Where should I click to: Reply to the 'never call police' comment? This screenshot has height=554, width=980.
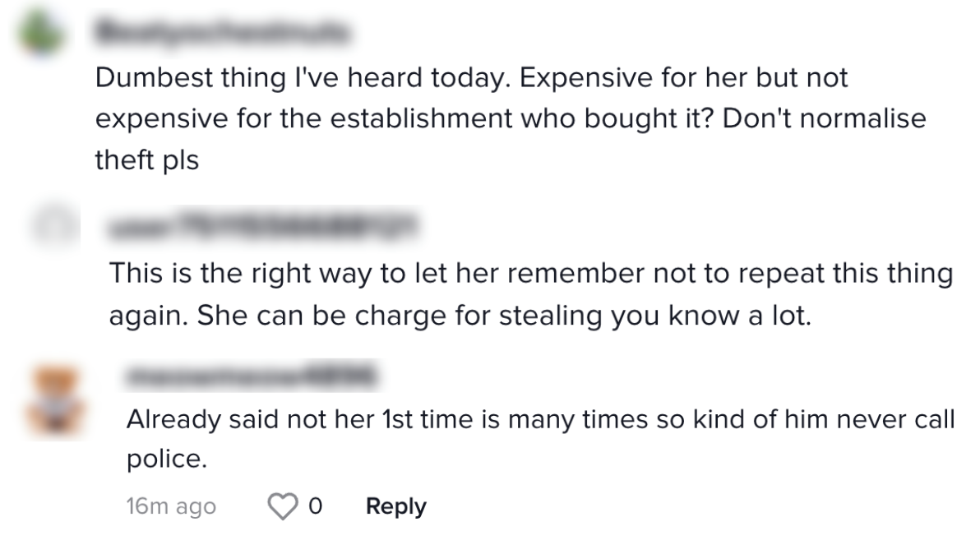click(395, 506)
